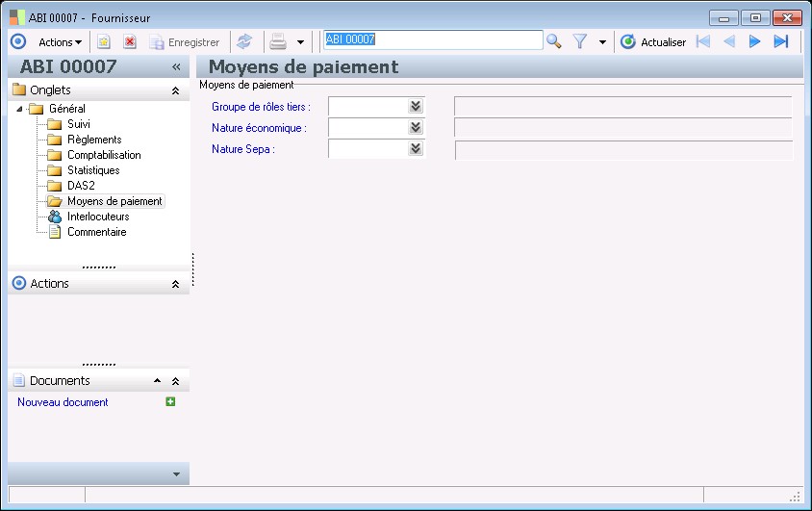
Task: Open the Règlements tab
Action: coord(94,140)
